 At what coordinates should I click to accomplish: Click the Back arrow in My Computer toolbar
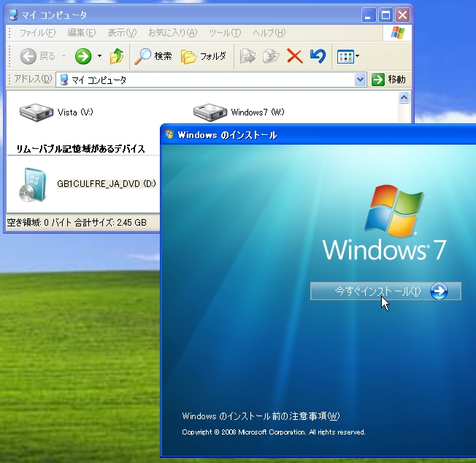(28, 56)
